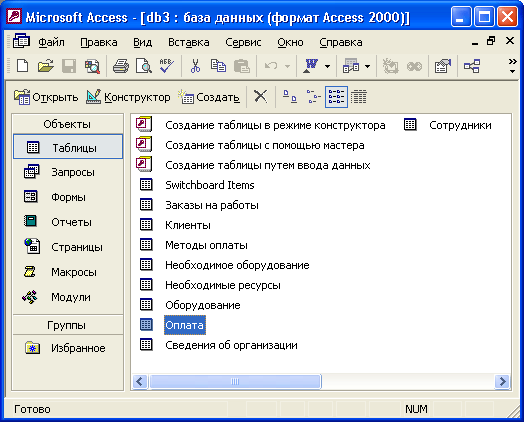Click the New database toolbar icon
Screen dimensions: 524x422
22,66
